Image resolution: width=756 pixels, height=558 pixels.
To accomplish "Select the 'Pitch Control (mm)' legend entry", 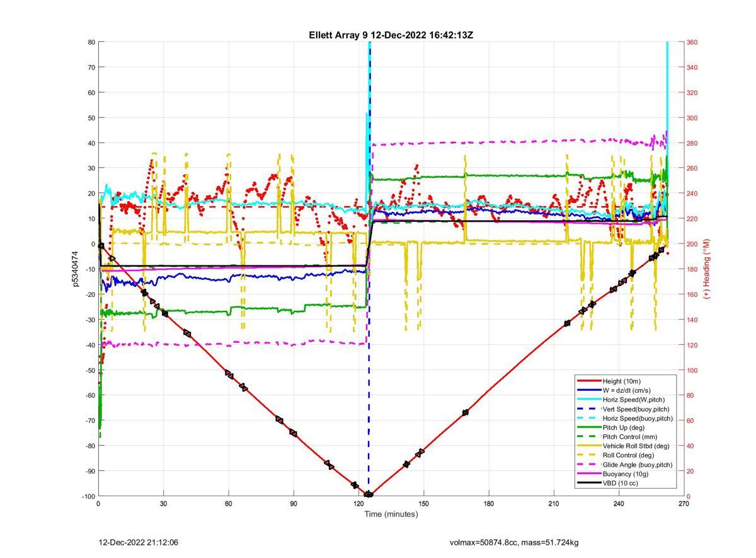I will pos(630,436).
